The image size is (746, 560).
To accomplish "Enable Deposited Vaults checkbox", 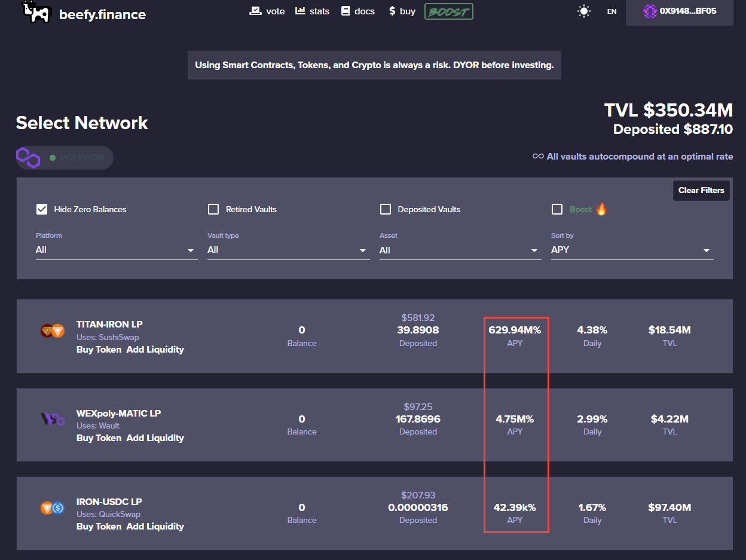I will click(386, 209).
